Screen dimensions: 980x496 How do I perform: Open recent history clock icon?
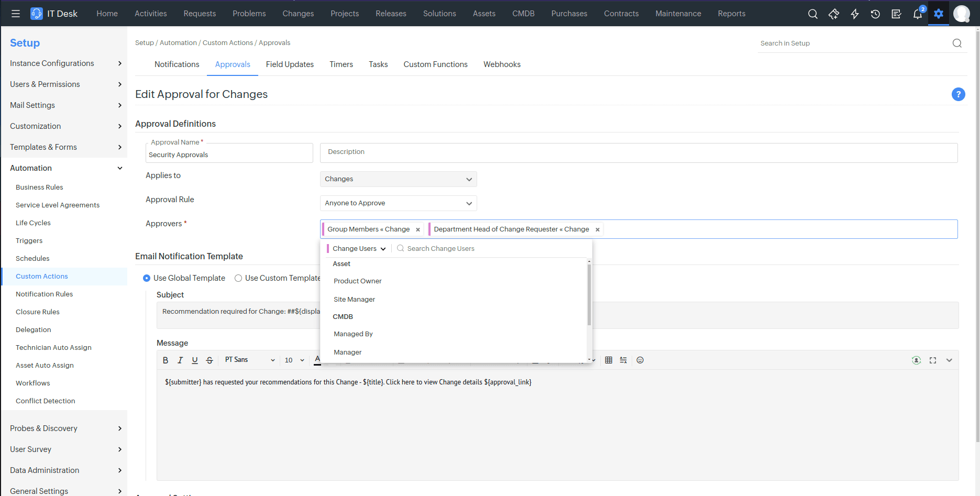pos(875,14)
